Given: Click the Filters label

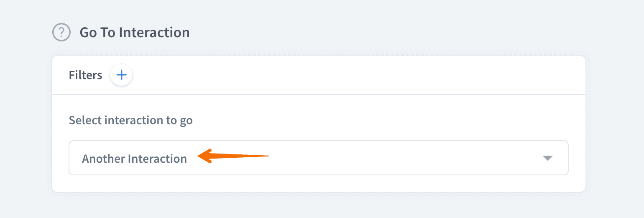Looking at the screenshot, I should [x=85, y=75].
